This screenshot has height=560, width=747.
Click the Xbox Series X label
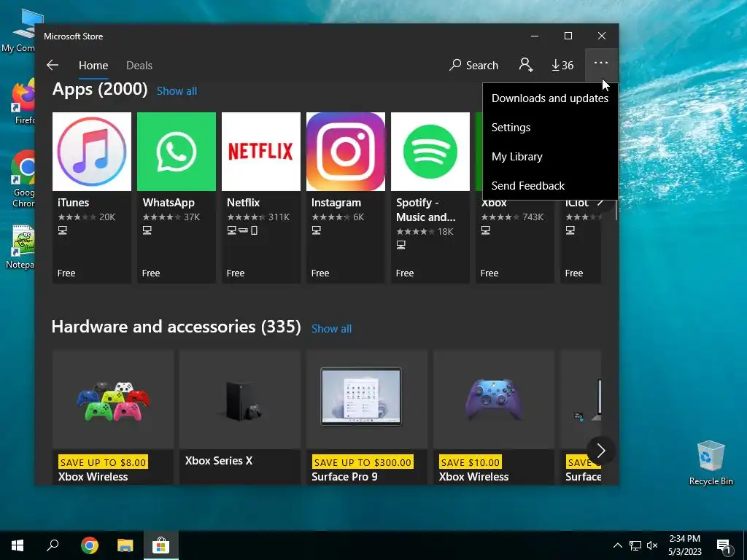(x=219, y=461)
